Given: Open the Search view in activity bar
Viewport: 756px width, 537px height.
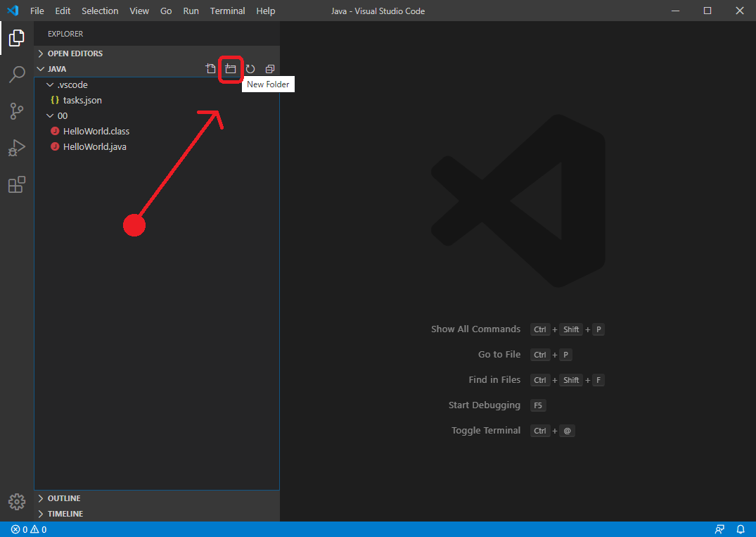Looking at the screenshot, I should 17,75.
